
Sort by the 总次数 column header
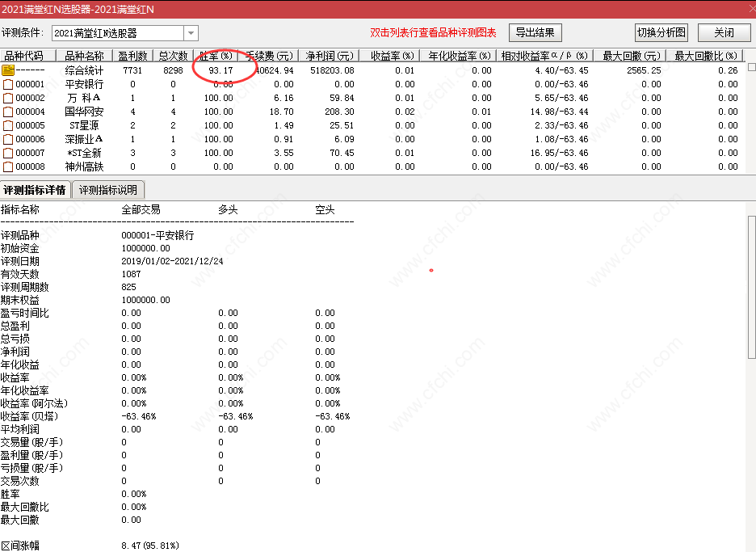point(173,56)
